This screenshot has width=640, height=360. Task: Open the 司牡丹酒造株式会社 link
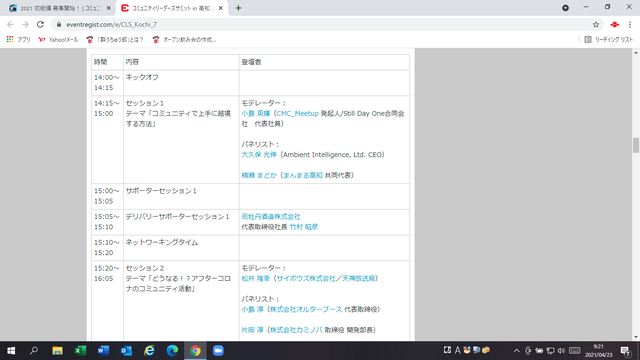click(x=271, y=216)
